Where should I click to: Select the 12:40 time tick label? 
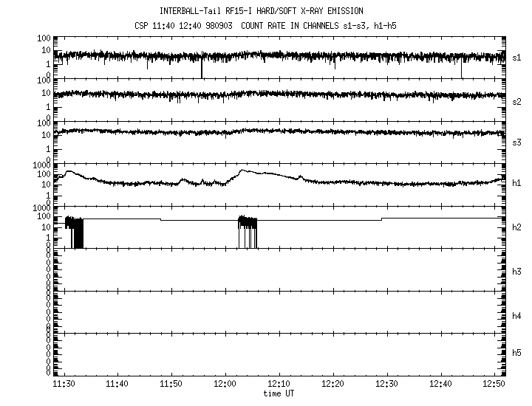(x=441, y=384)
